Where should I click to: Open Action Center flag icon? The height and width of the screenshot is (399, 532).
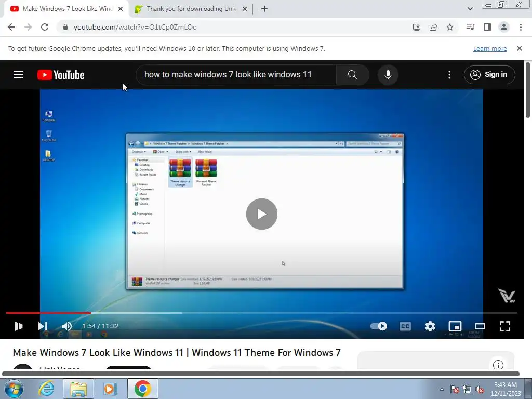point(455,390)
